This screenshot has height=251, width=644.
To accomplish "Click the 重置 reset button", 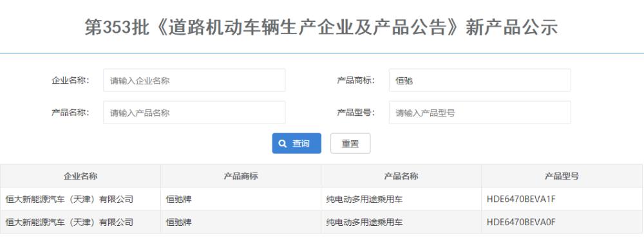I will [x=350, y=144].
